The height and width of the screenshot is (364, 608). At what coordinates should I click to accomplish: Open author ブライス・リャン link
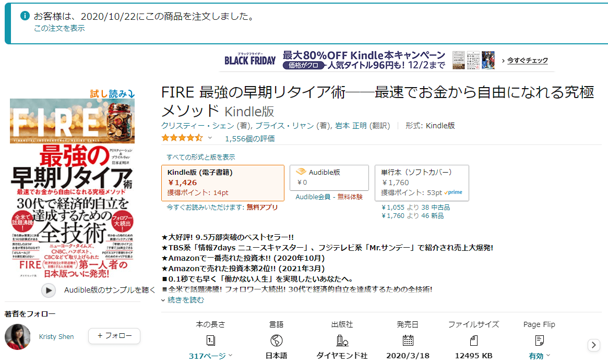(284, 126)
